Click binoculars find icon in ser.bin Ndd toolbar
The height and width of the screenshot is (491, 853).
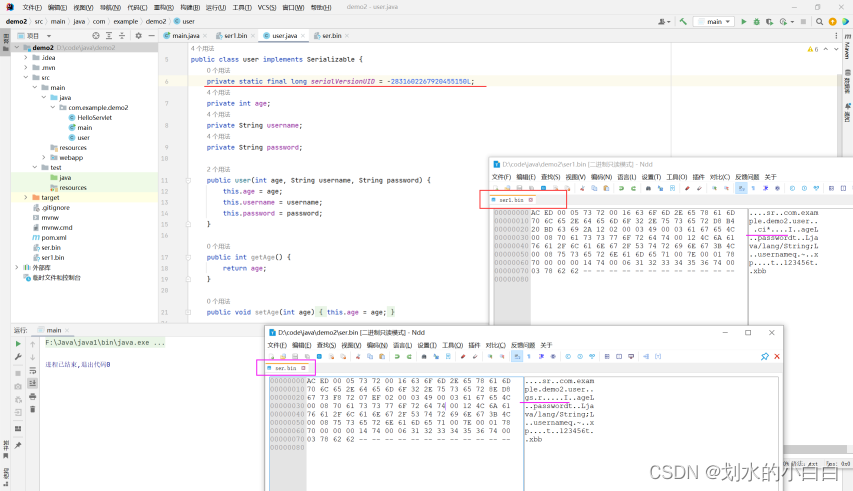coord(424,357)
